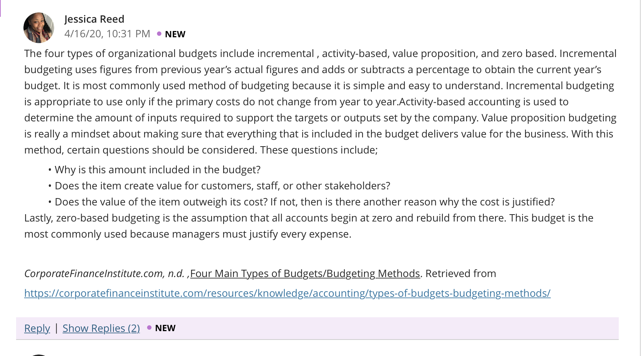Click the NEW badge next to post date
The height and width of the screenshot is (356, 644).
pos(175,34)
